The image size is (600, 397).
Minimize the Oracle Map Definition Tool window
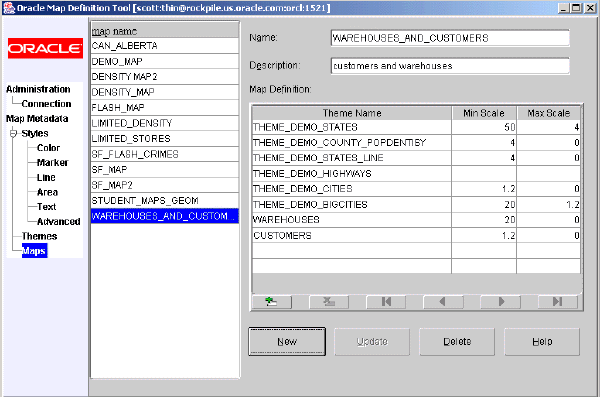click(x=563, y=8)
